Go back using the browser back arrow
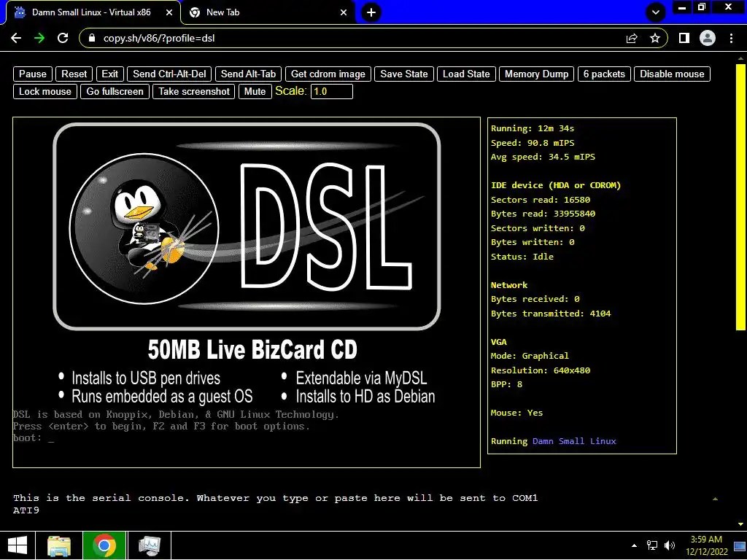 pos(16,38)
